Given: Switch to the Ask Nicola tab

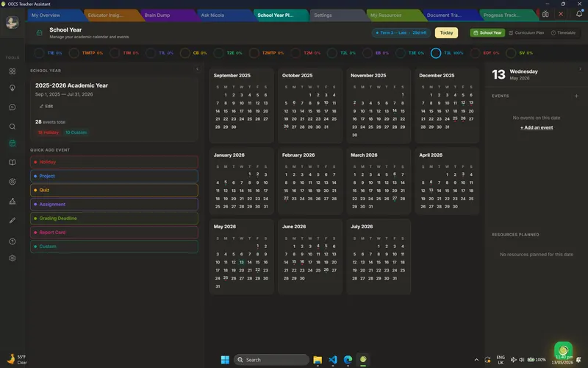Looking at the screenshot, I should 224,15.
